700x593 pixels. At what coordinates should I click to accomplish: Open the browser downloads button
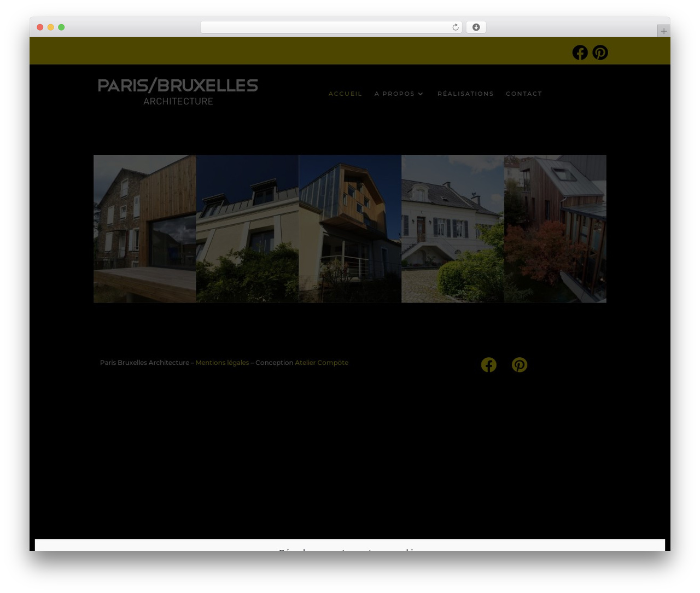point(476,27)
